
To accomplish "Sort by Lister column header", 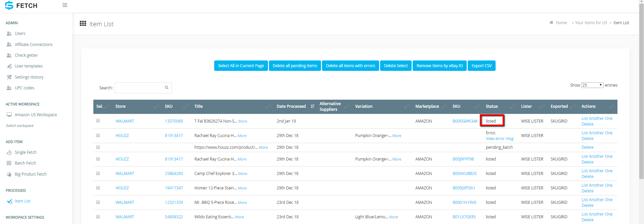I will coord(533,106).
